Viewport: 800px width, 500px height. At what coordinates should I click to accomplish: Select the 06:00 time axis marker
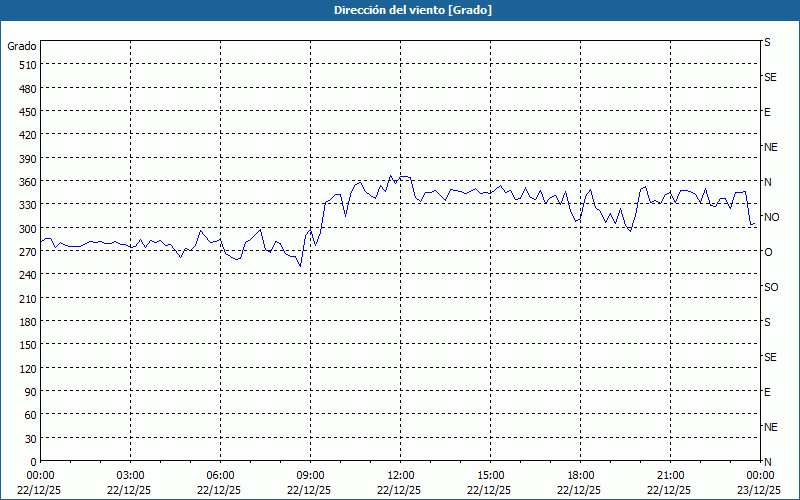point(221,475)
